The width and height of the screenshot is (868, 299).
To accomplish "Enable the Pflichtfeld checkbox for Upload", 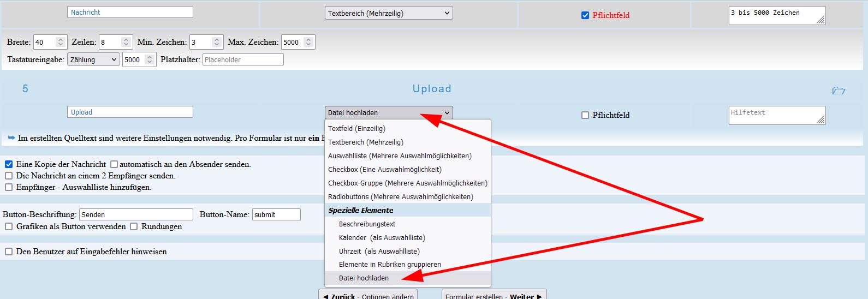I will click(x=585, y=115).
